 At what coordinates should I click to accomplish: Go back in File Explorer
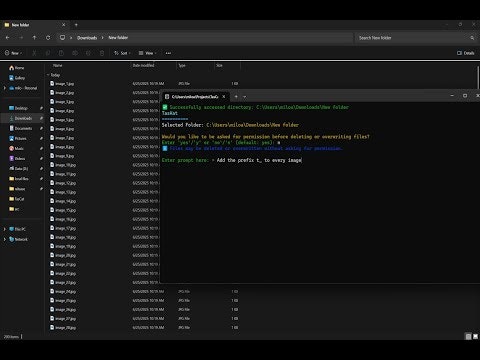point(8,38)
